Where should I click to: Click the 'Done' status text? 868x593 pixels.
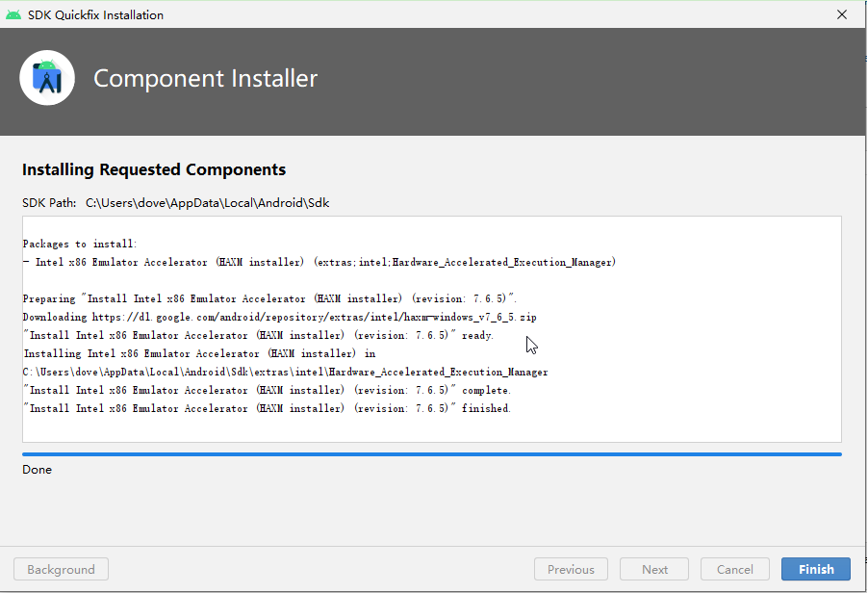[38, 470]
